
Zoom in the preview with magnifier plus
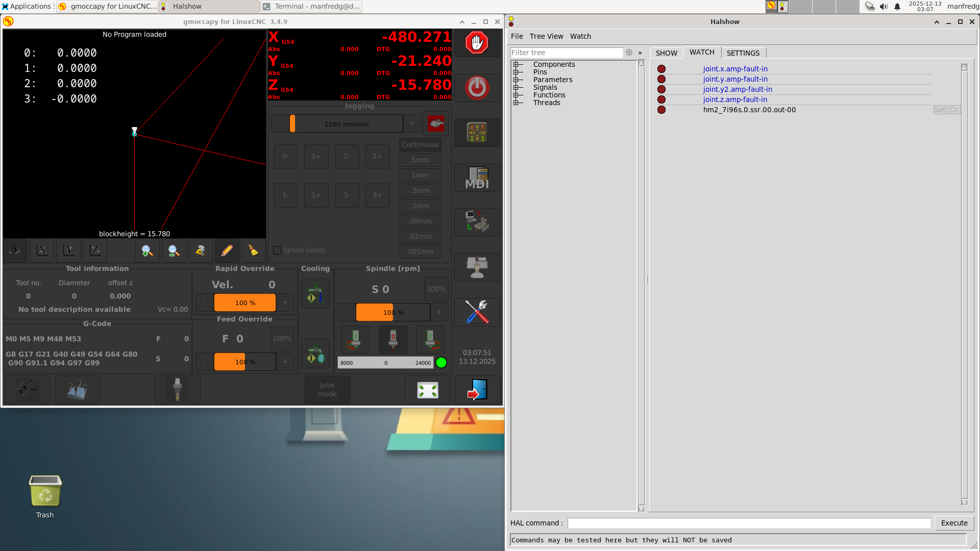click(147, 251)
